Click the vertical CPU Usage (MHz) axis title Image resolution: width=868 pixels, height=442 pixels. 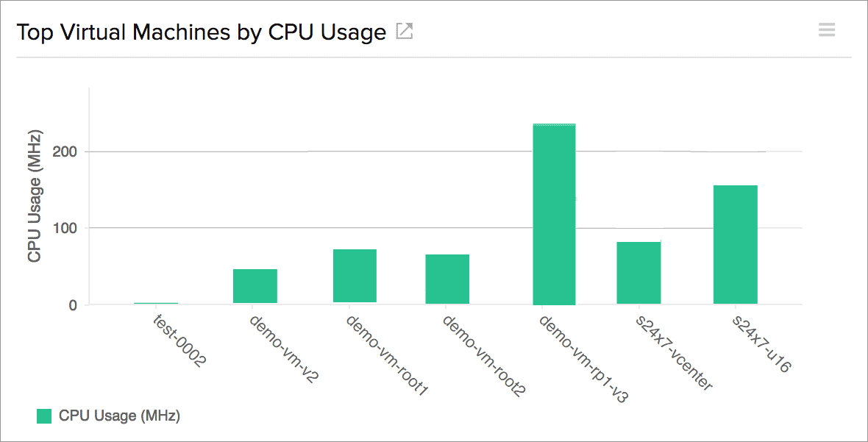35,196
